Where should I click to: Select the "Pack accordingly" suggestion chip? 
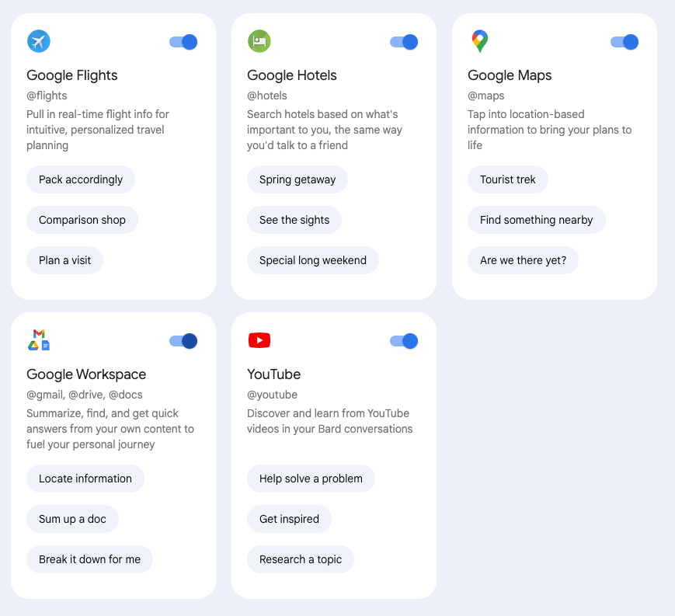[81, 179]
